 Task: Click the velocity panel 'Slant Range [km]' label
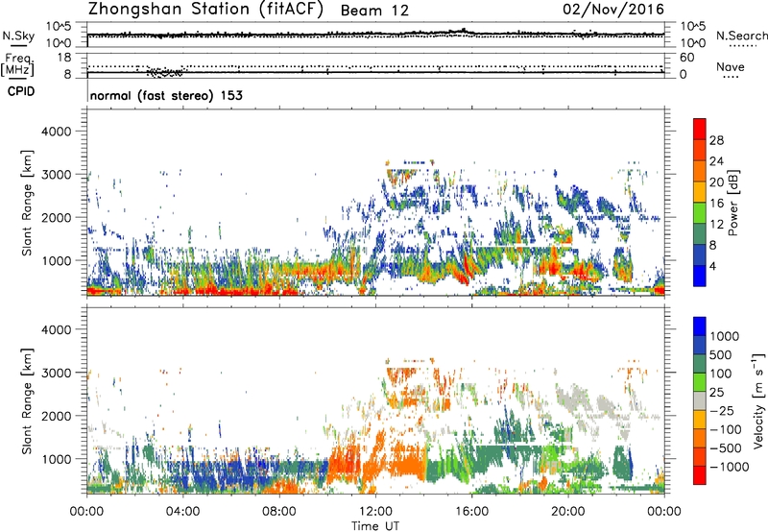pyautogui.click(x=27, y=400)
